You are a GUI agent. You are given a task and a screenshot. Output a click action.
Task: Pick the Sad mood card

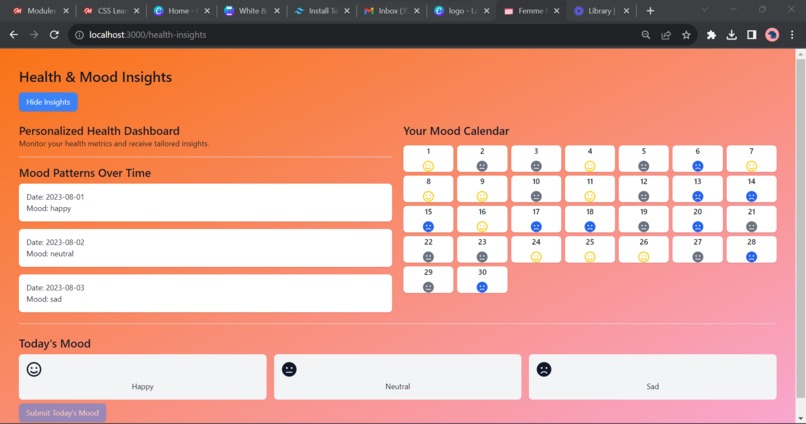click(x=652, y=377)
